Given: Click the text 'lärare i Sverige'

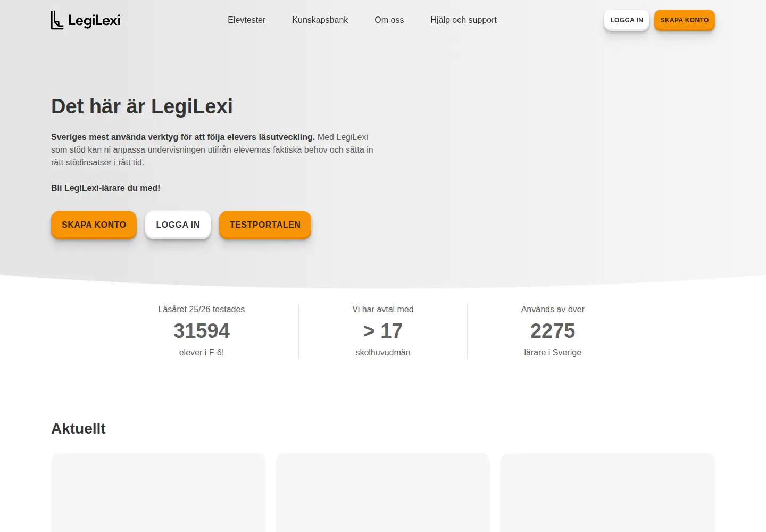Looking at the screenshot, I should pos(553,352).
